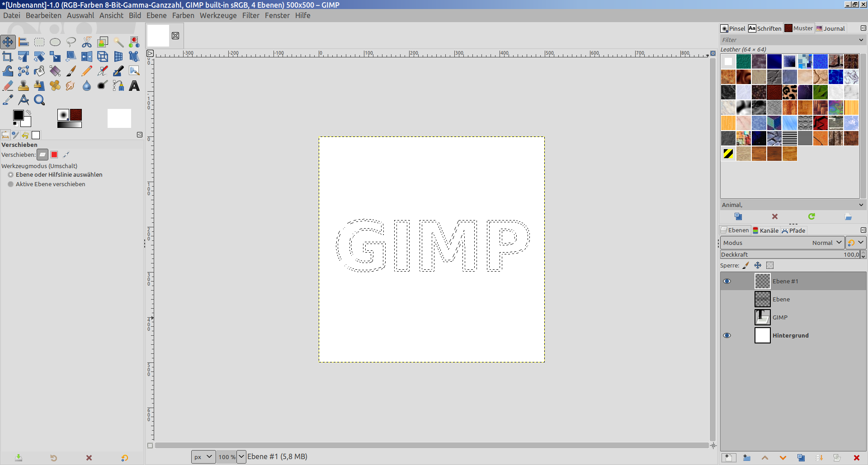Viewport: 868px width, 465px height.
Task: Open the Datei menu
Action: [12, 15]
